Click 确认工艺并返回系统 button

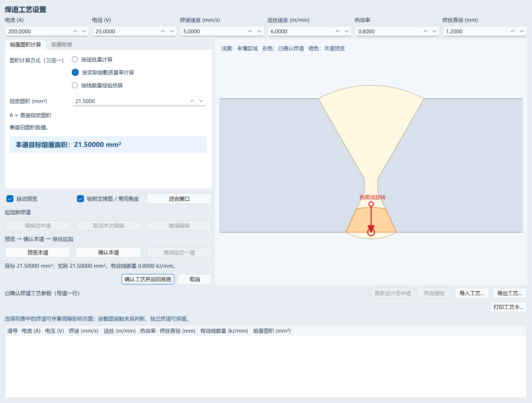148,279
